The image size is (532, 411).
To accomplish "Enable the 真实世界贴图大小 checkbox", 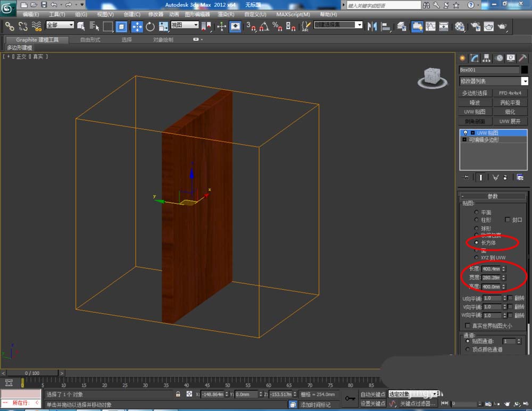I will (468, 325).
